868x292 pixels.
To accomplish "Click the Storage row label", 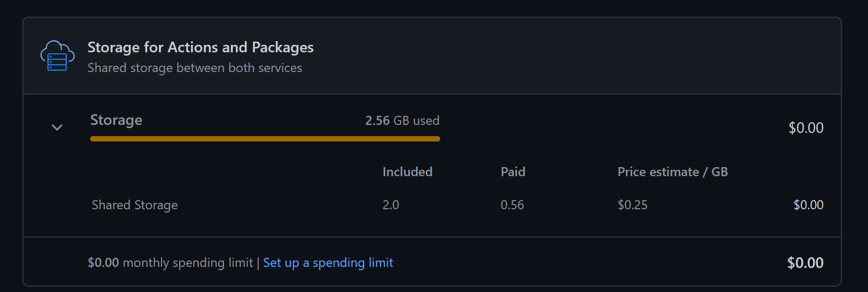I will [x=116, y=120].
